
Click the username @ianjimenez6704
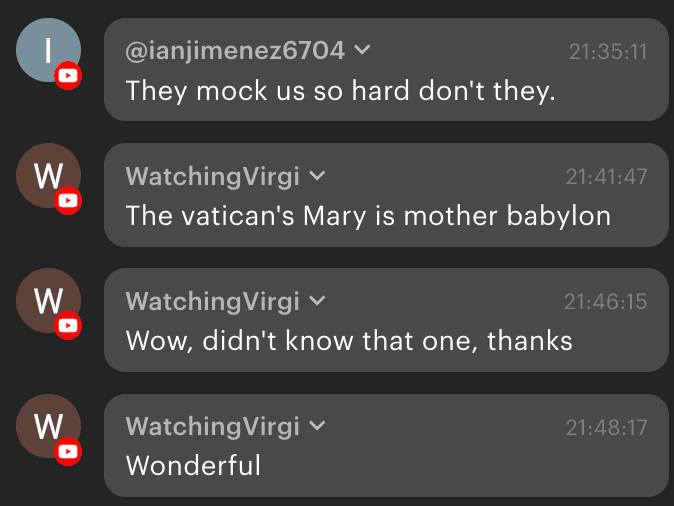235,50
